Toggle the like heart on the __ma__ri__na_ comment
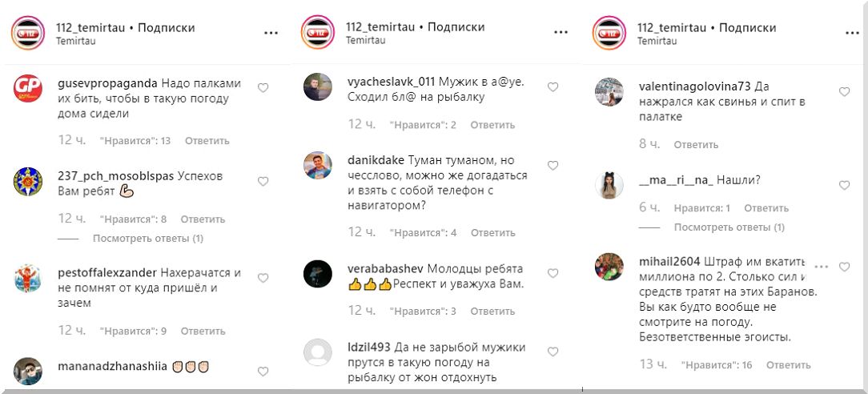This screenshot has width=868, height=394. tap(844, 185)
